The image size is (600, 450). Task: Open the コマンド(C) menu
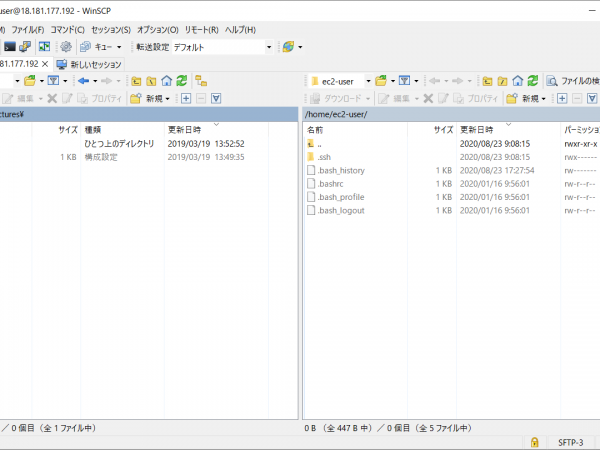pyautogui.click(x=68, y=30)
